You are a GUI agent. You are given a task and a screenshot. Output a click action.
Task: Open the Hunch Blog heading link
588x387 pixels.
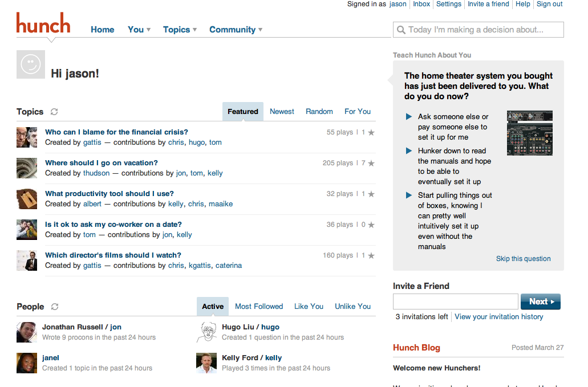417,348
